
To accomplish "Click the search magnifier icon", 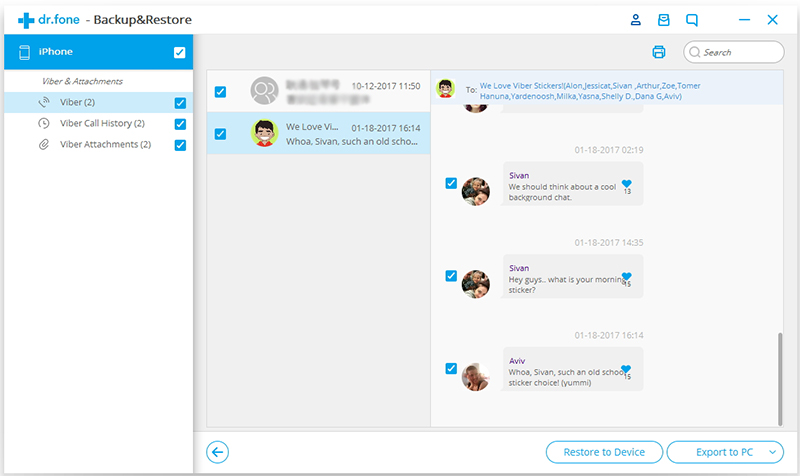I will coord(694,52).
